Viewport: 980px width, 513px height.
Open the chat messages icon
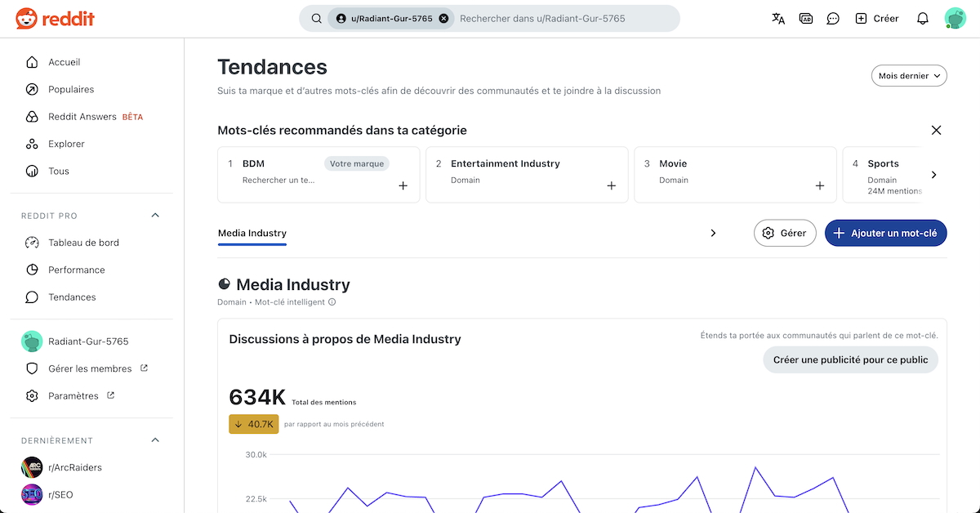pos(833,18)
